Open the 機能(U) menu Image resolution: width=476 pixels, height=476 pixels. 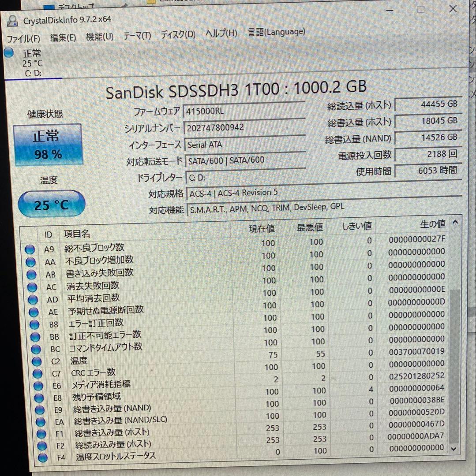(99, 36)
